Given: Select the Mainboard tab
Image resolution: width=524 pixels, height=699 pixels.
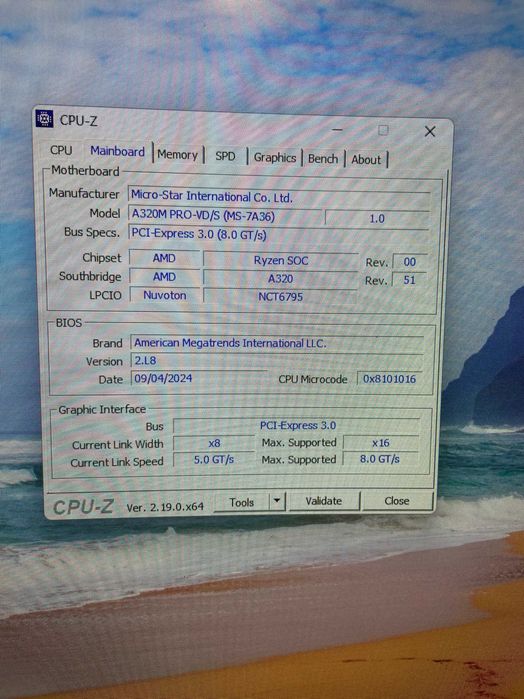Looking at the screenshot, I should [x=117, y=151].
